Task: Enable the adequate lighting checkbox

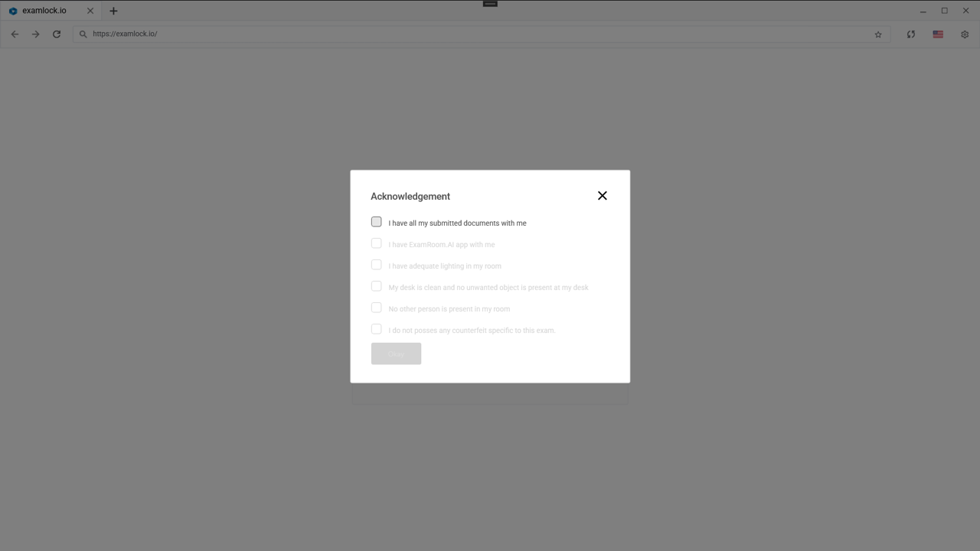Action: [x=376, y=265]
